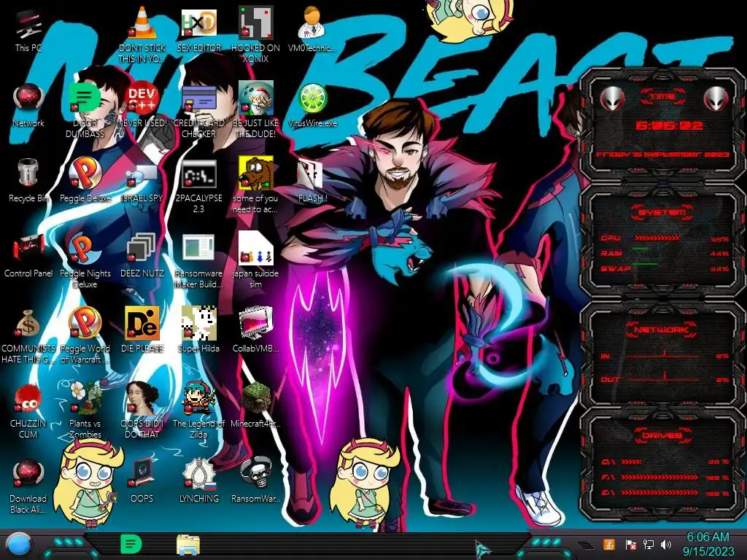Select the DEV C++ icon labeled NEVER USED!
This screenshot has width=747, height=560.
(x=142, y=98)
